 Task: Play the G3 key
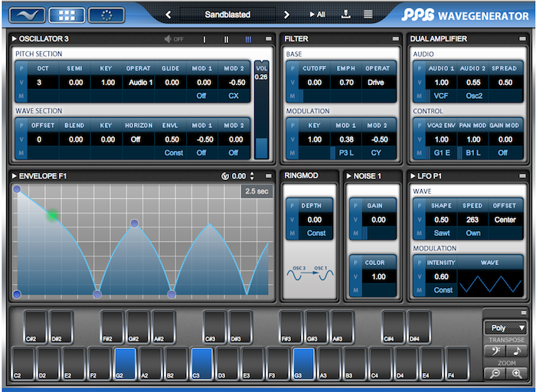pyautogui.click(x=303, y=364)
